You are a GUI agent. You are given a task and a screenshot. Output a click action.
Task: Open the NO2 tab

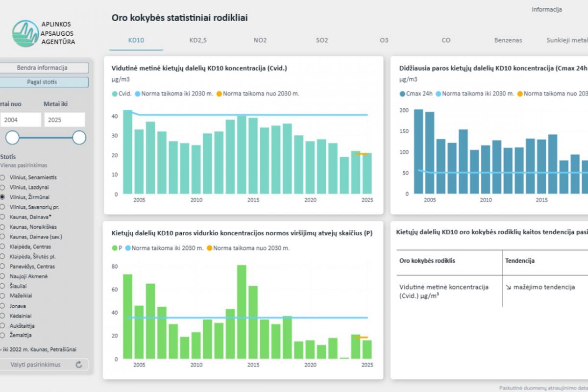[260, 40]
